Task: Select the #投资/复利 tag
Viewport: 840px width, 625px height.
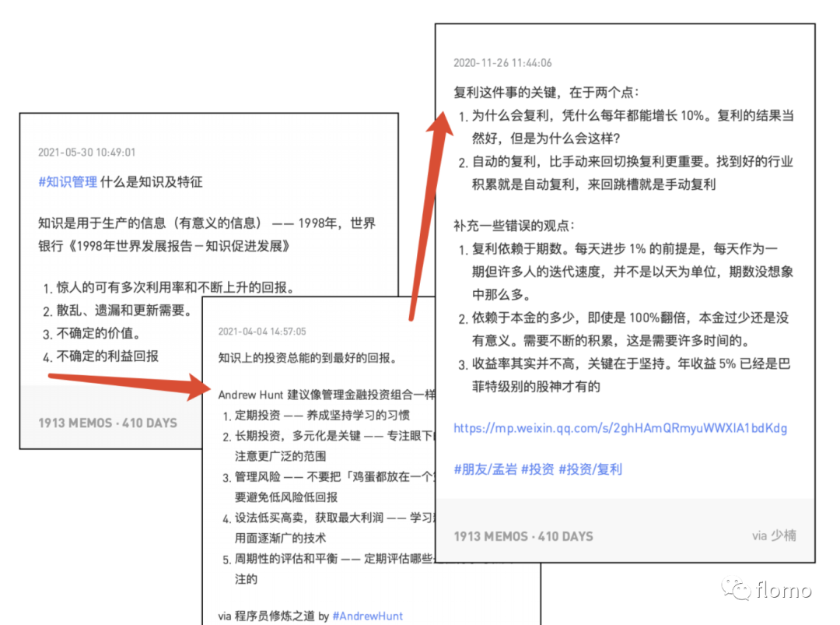Action: point(590,469)
